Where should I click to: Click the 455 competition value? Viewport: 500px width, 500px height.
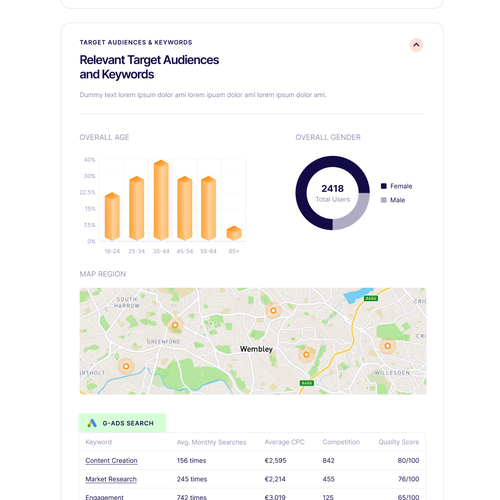[x=328, y=479]
